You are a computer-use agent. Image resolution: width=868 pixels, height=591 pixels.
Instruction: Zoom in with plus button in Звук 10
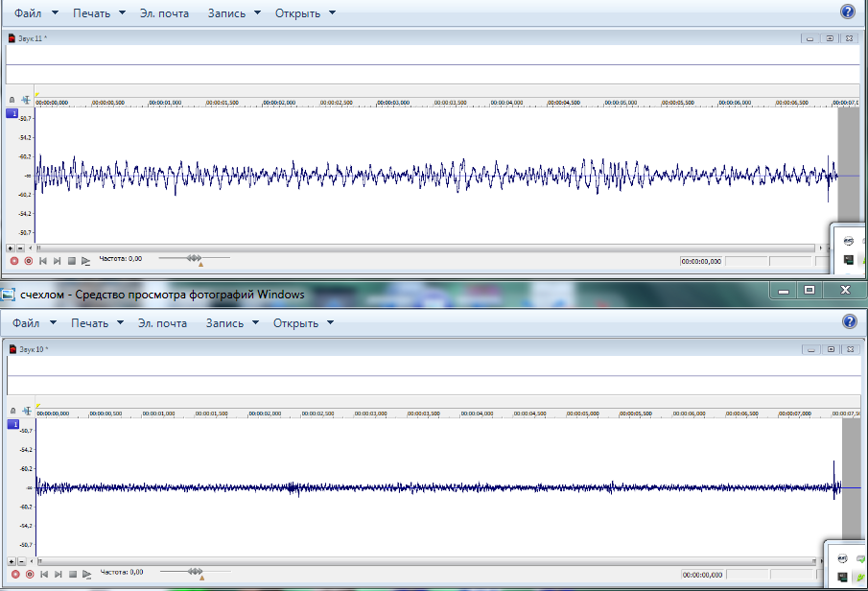pyautogui.click(x=12, y=561)
